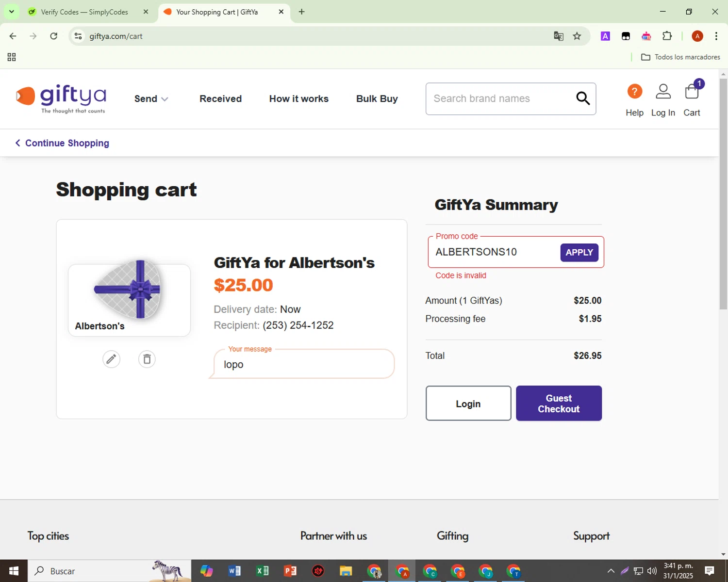Click the network tray icon

click(x=638, y=571)
